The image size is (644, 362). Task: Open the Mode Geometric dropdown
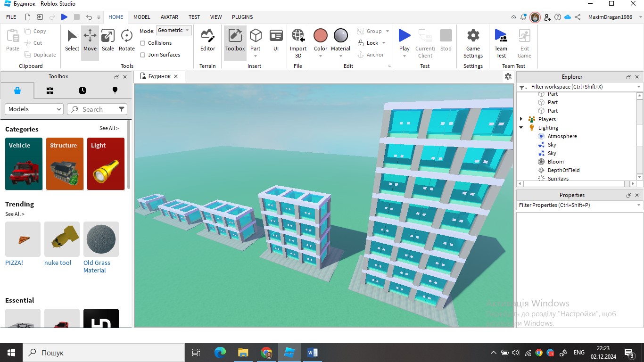173,31
